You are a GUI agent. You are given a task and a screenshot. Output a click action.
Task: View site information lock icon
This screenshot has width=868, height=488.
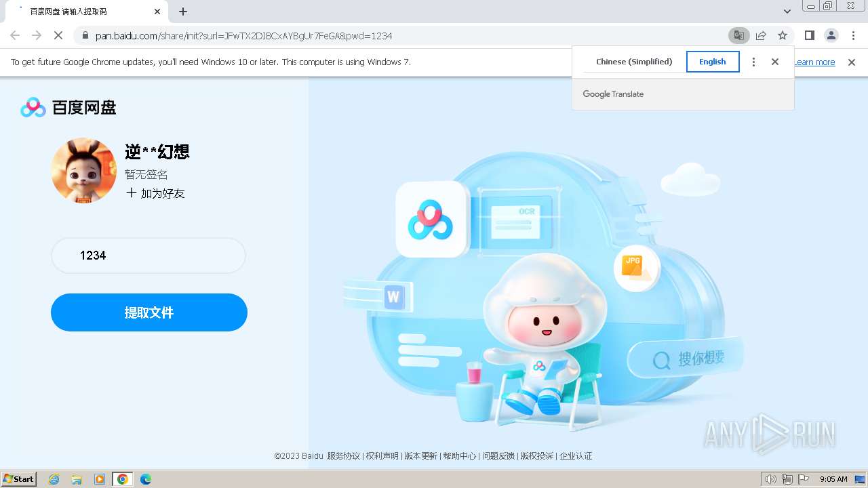tap(85, 35)
